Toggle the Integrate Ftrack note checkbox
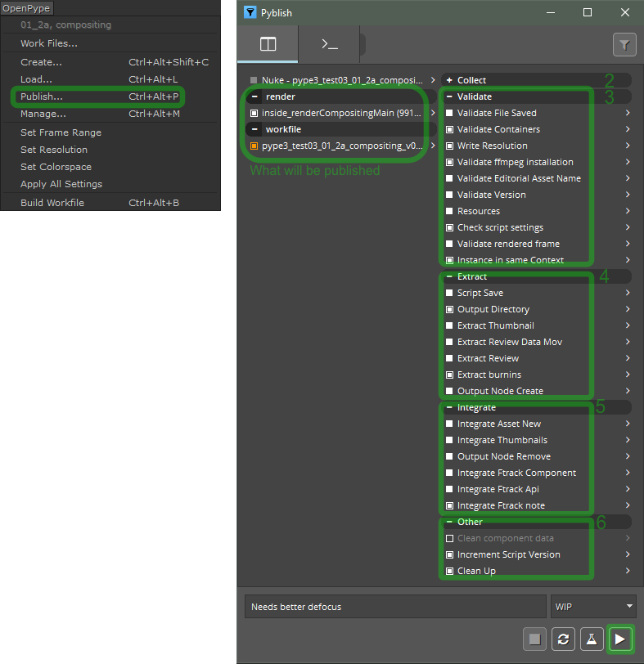The image size is (644, 664). (449, 505)
